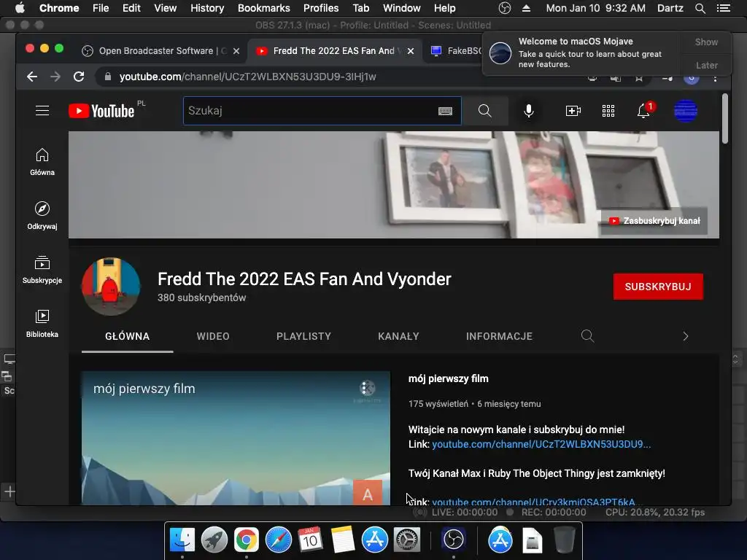The image size is (747, 560).
Task: Open the YouTube hamburger guide menu
Action: pos(42,111)
